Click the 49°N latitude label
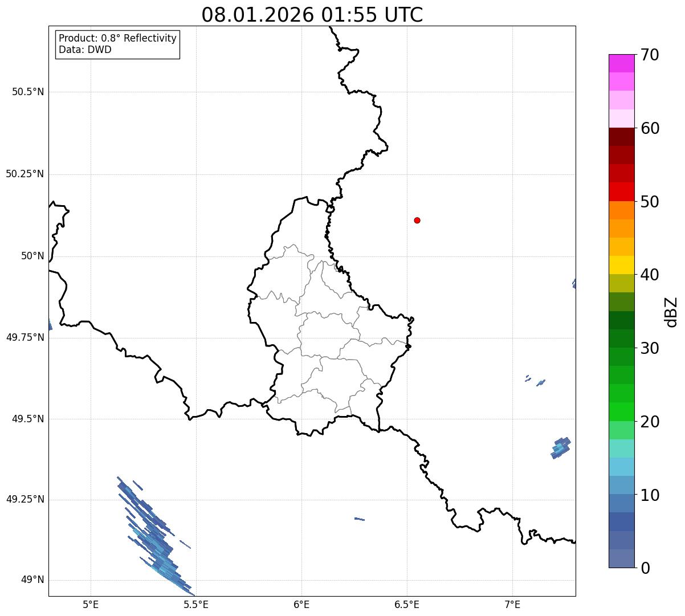The height and width of the screenshot is (616, 685). coord(32,580)
